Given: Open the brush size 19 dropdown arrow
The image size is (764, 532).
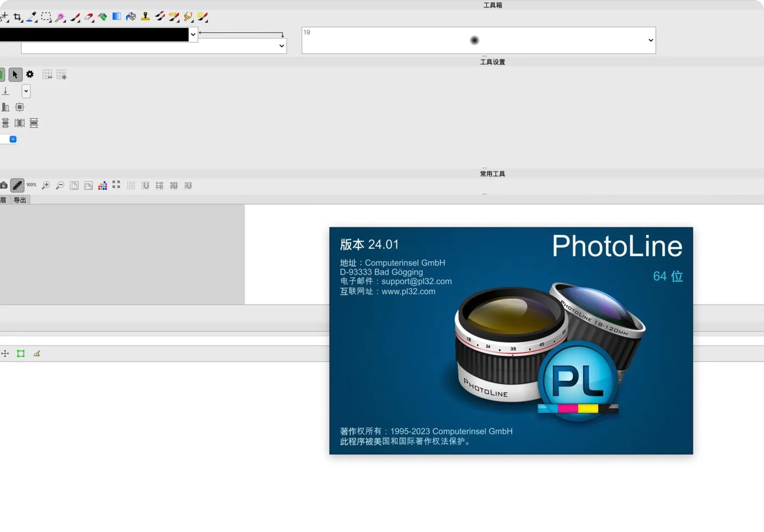Looking at the screenshot, I should 650,40.
